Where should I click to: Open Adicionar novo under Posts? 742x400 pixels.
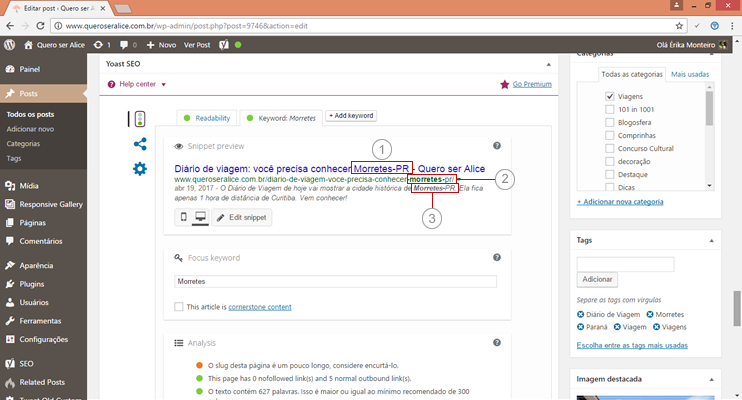tap(30, 129)
